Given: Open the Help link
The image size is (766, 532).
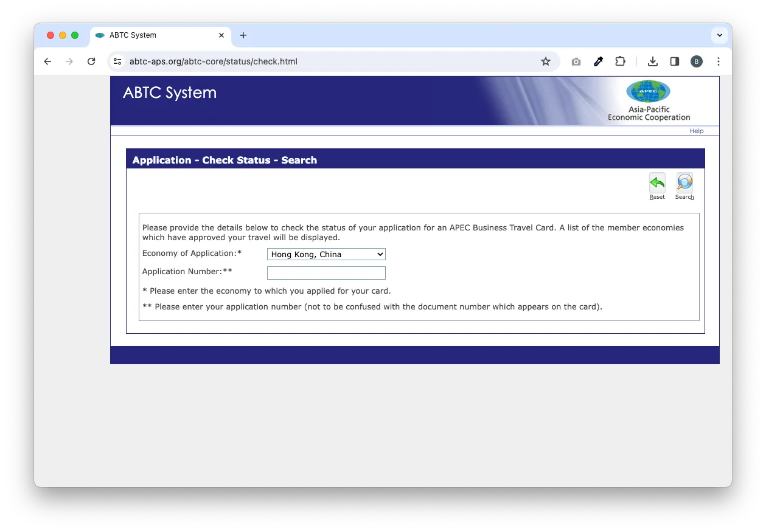Looking at the screenshot, I should pyautogui.click(x=696, y=131).
